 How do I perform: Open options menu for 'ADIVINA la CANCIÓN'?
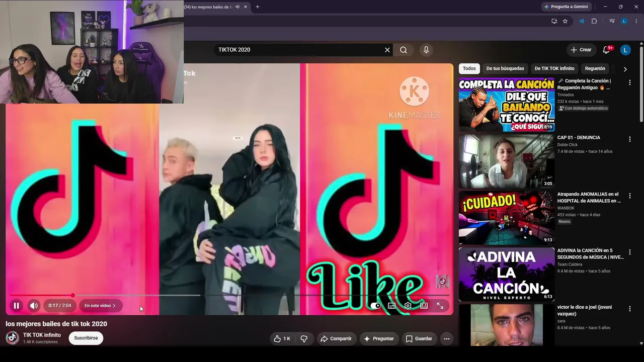(630, 252)
